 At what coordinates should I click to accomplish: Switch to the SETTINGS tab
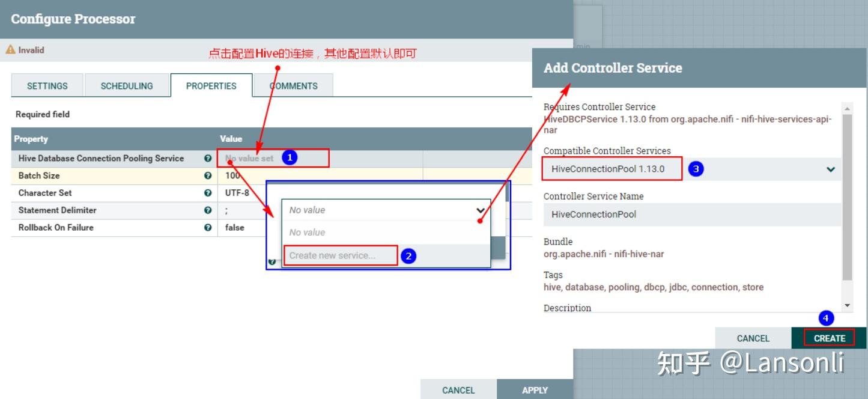pos(47,86)
